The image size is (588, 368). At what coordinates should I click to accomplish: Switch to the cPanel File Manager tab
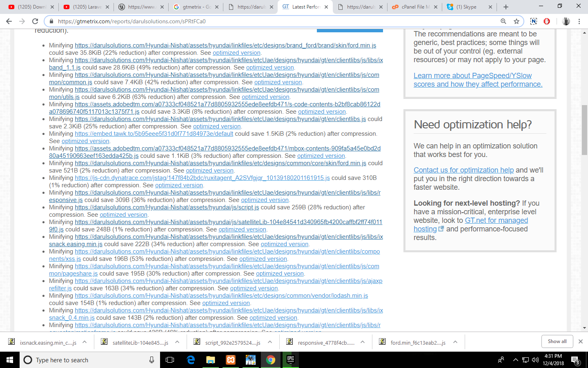point(415,7)
